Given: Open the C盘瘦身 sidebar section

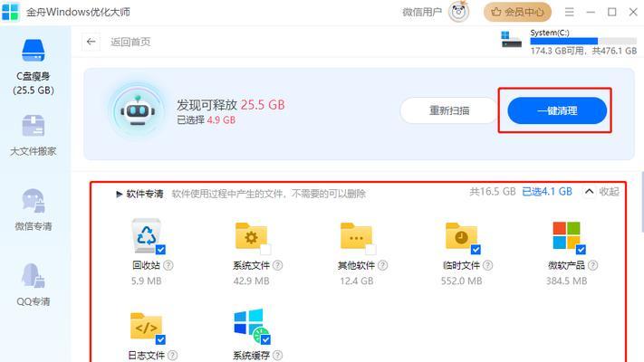Looking at the screenshot, I should [34, 66].
